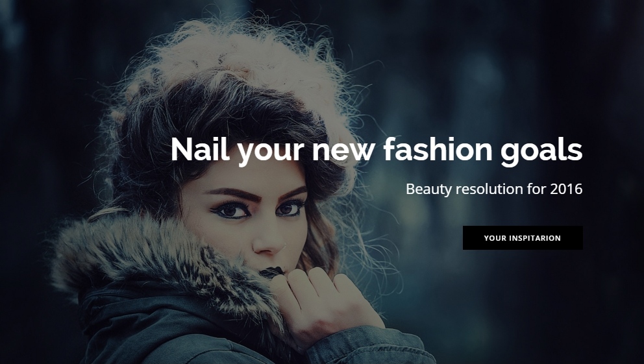Click the YOUR INSPITARION button

[523, 237]
